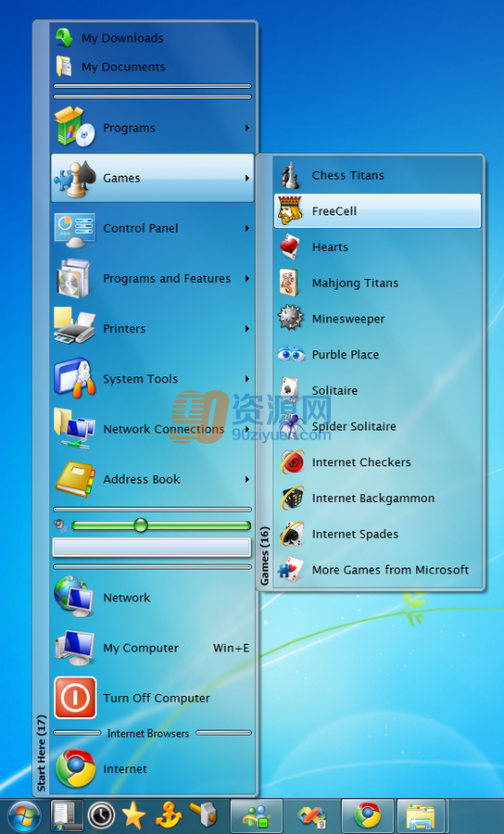
Task: Click the Games puzzle and pawn icon
Action: [75, 178]
